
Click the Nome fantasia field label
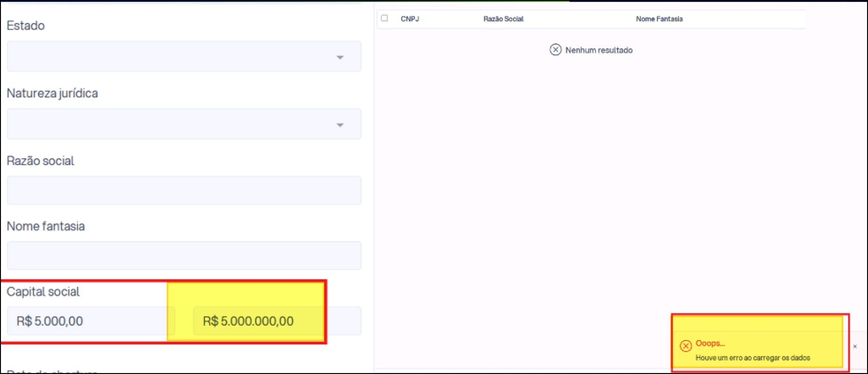(46, 226)
